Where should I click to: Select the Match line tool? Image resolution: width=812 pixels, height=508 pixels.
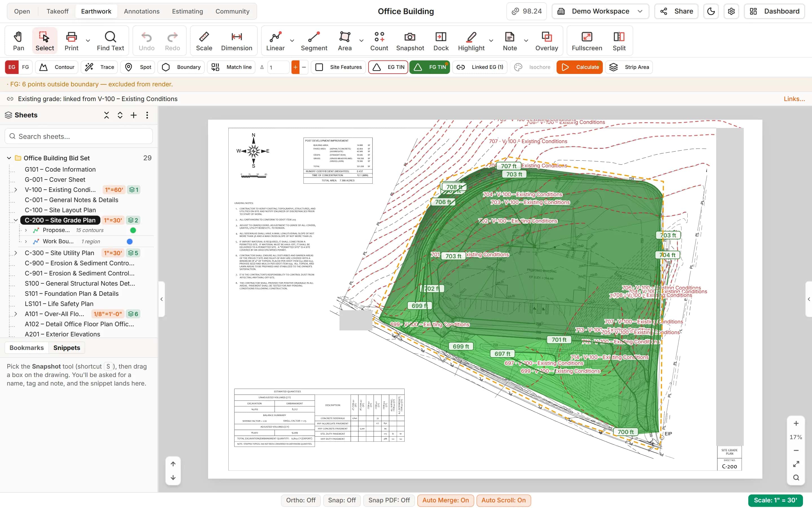(x=231, y=67)
